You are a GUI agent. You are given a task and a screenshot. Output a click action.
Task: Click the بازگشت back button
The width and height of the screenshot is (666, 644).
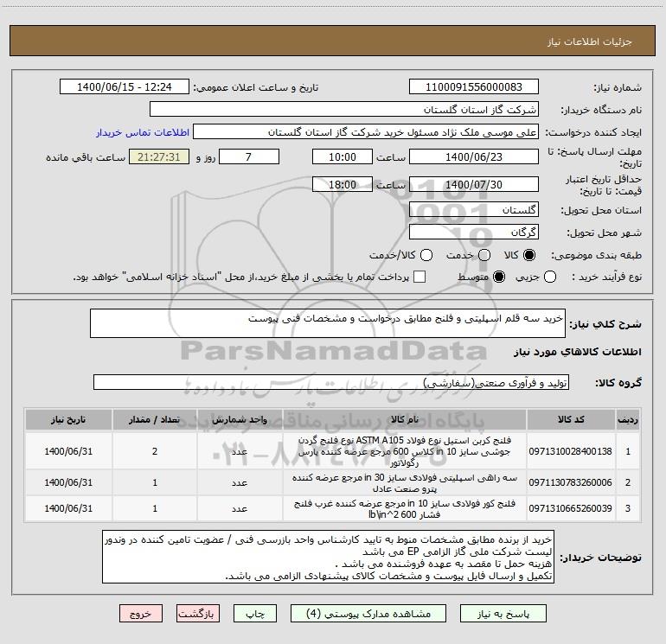198,614
